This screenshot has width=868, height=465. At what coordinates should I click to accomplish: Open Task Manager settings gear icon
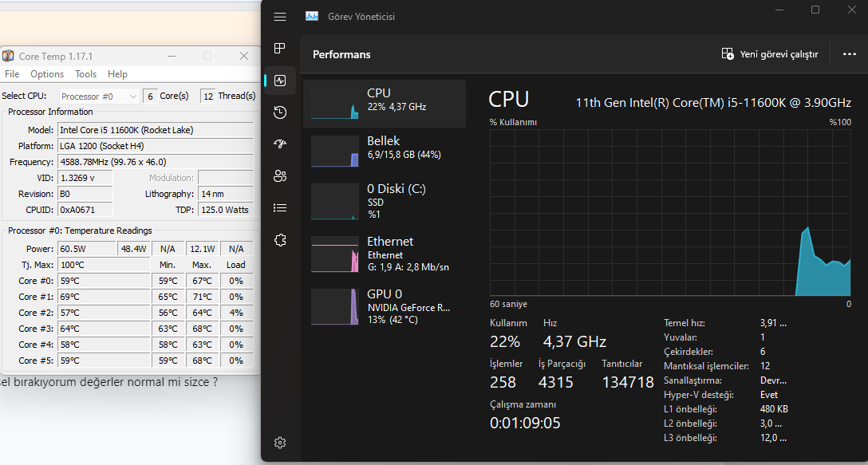pyautogui.click(x=279, y=443)
